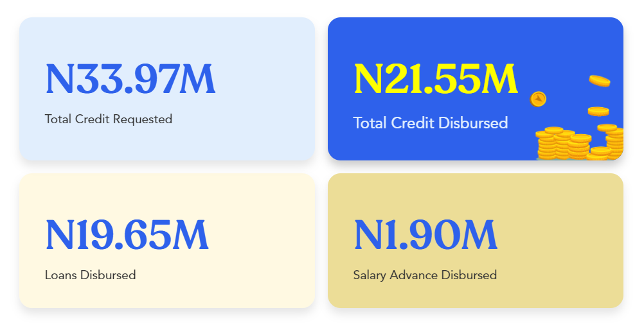
Task: Open the light blue Total Credit Requested card
Action: coord(167,89)
